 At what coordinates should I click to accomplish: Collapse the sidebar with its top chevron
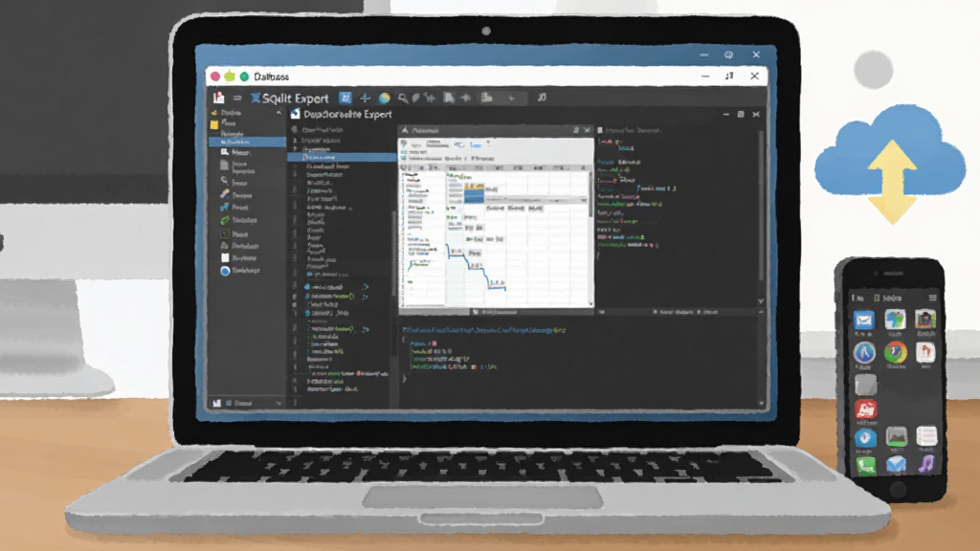click(278, 113)
